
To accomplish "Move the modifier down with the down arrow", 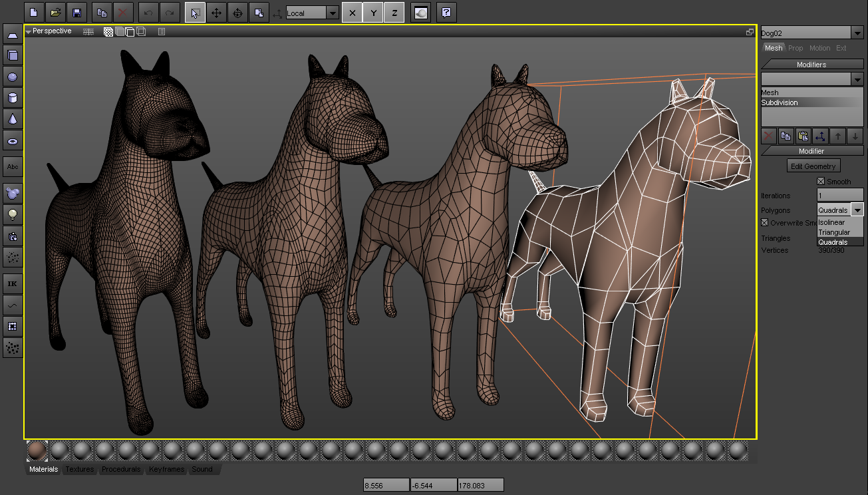I will click(855, 136).
